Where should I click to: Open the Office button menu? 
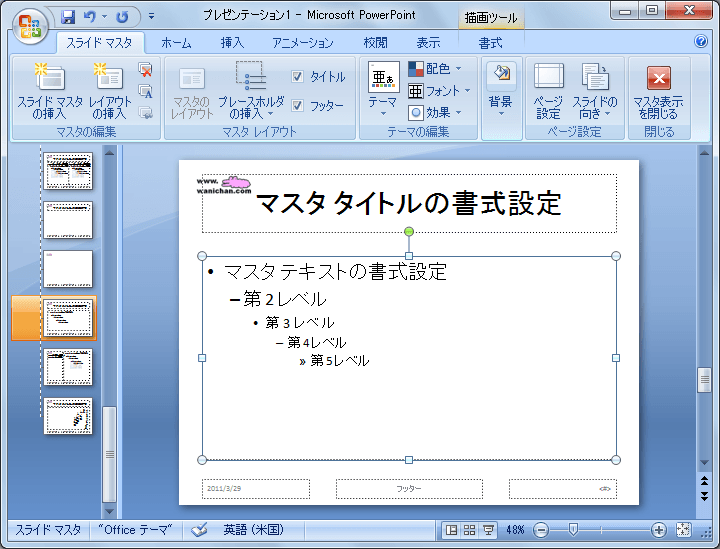coord(30,27)
